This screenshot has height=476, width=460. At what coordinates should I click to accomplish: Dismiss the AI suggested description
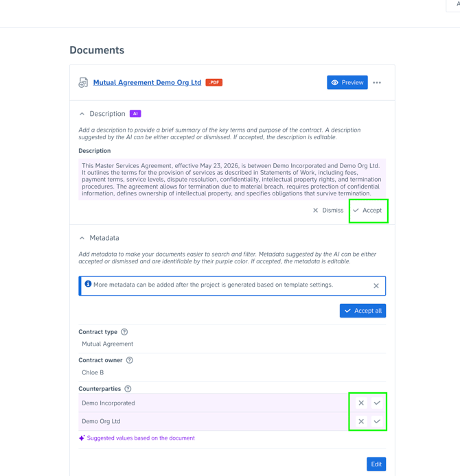click(x=328, y=211)
